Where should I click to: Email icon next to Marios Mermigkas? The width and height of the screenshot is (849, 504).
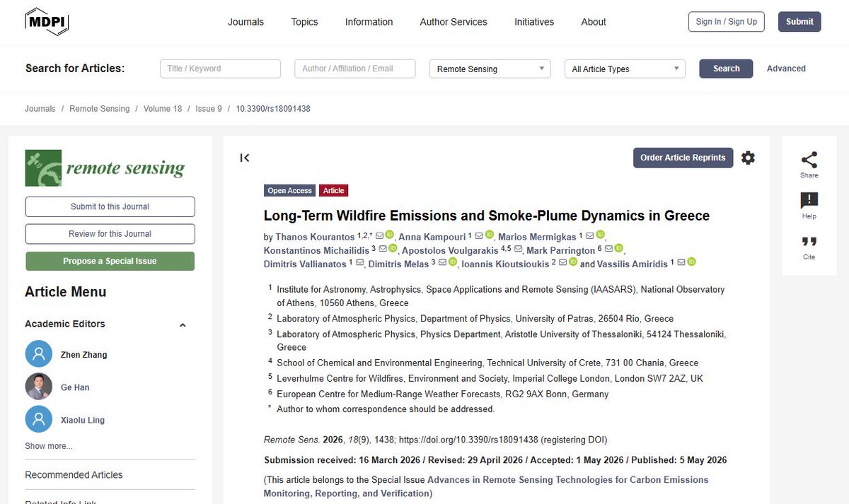589,235
